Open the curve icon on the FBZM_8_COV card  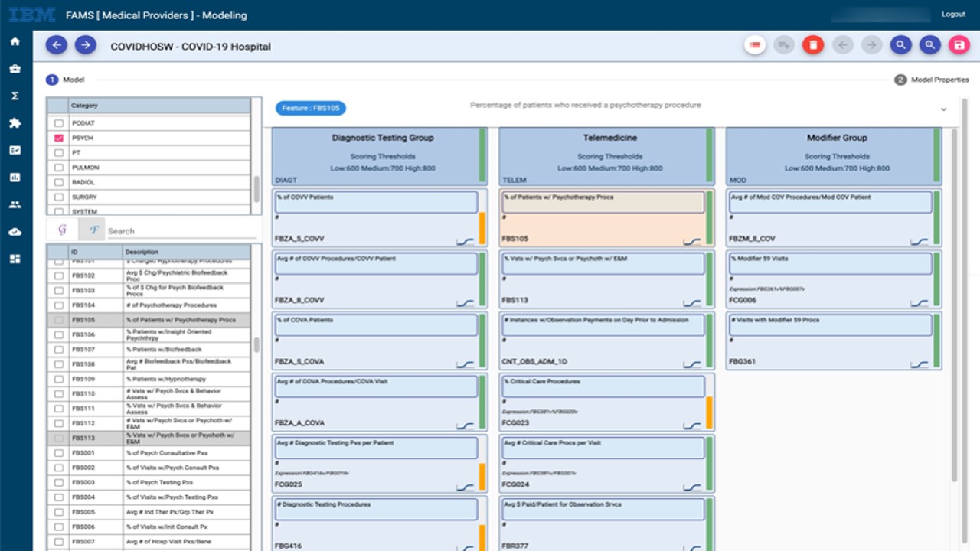pos(919,241)
